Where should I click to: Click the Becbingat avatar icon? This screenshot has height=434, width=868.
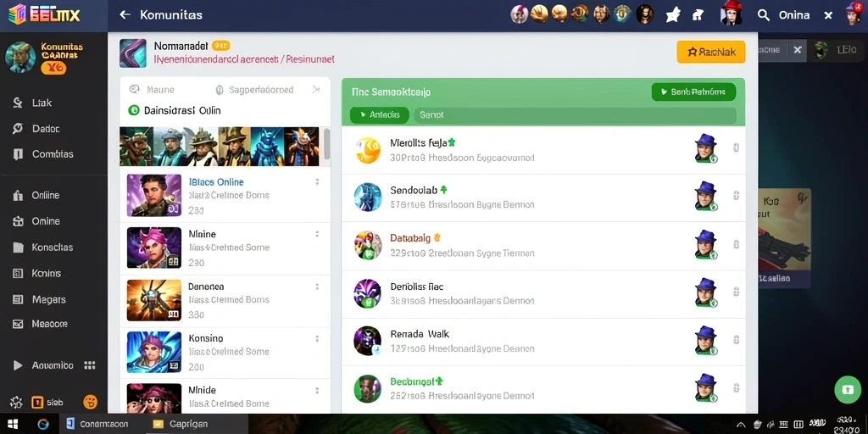pyautogui.click(x=368, y=388)
